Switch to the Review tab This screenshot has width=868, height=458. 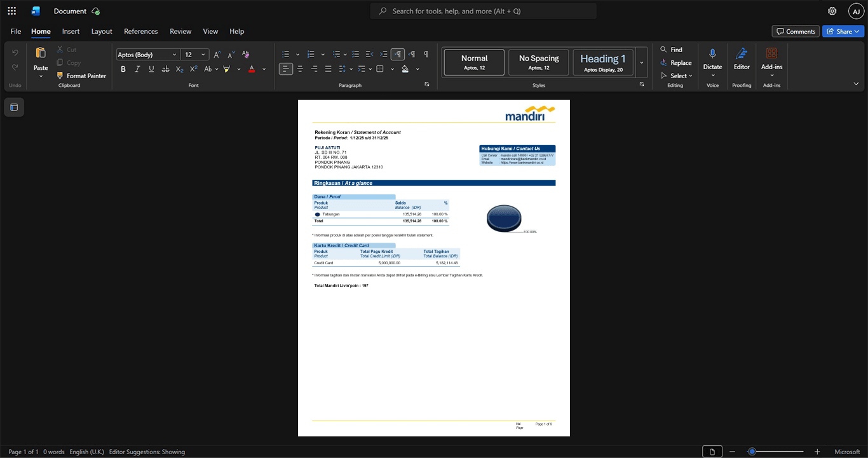180,31
